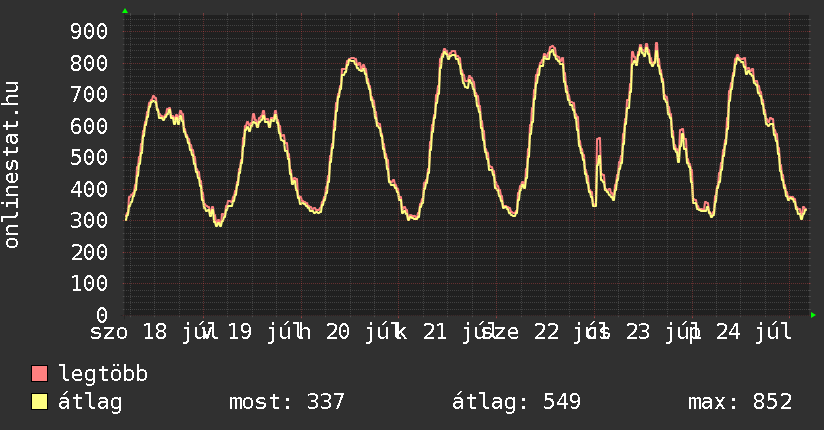
Task: Click the 'átlag: 549' statistic
Action: pyautogui.click(x=517, y=402)
